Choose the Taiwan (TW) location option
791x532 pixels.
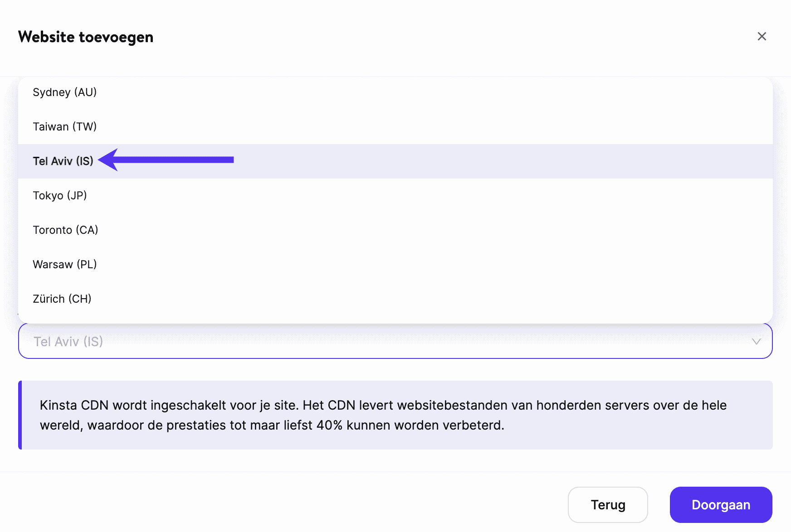[65, 127]
